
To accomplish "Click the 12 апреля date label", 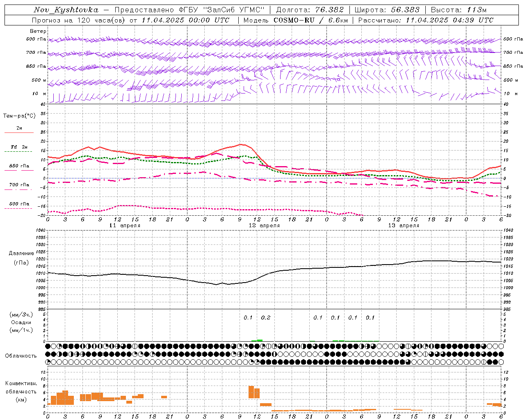I will point(264,226).
